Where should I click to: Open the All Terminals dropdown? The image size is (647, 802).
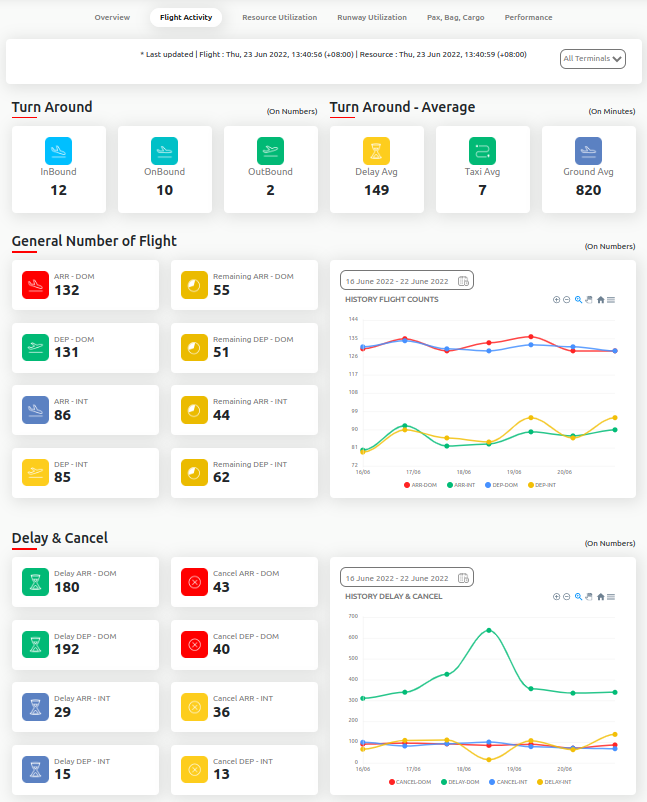(593, 59)
